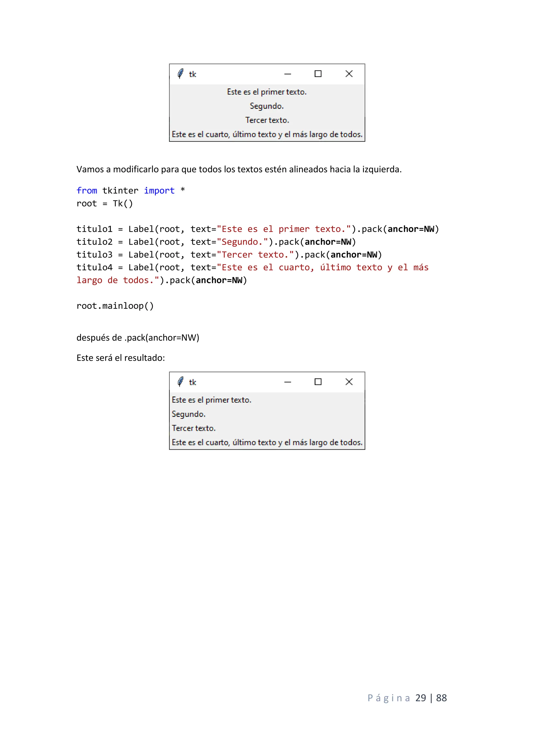This screenshot has width=535, height=756.
Task: Click 'Este es el primer texto.' in lower window
Action: click(212, 400)
